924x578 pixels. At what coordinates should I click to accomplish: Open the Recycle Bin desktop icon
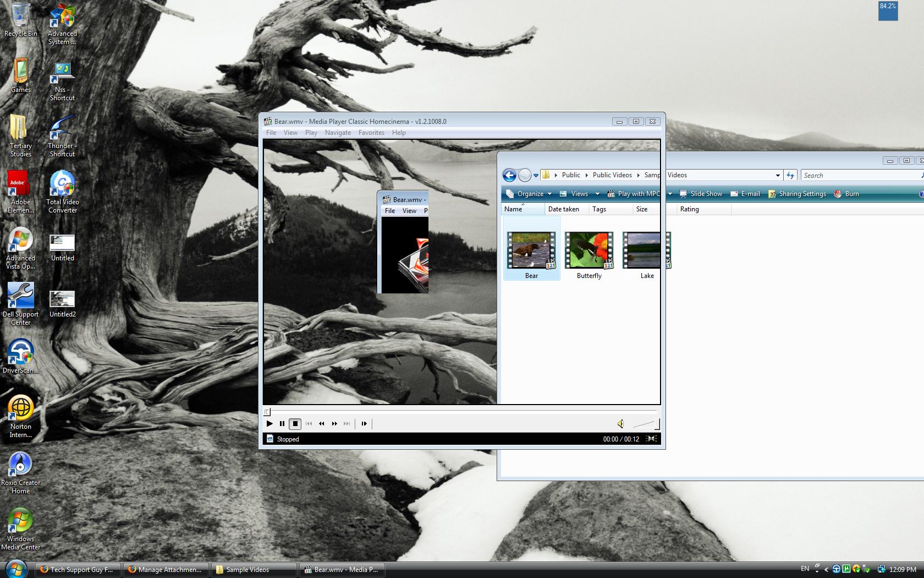(x=21, y=20)
